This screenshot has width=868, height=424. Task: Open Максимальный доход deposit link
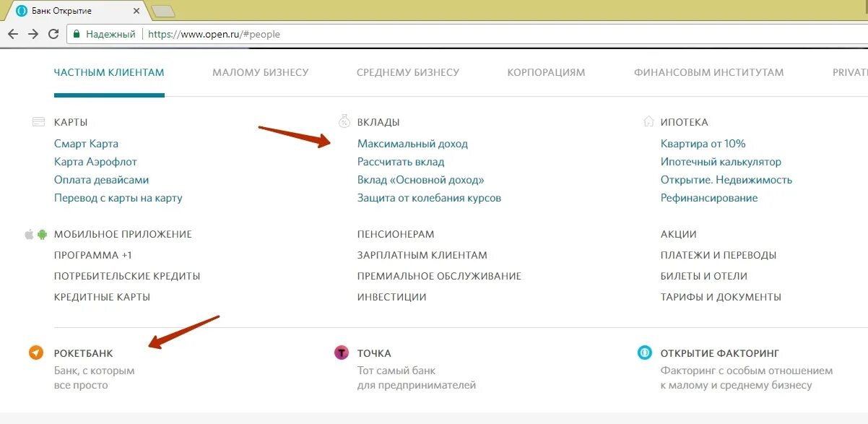413,143
